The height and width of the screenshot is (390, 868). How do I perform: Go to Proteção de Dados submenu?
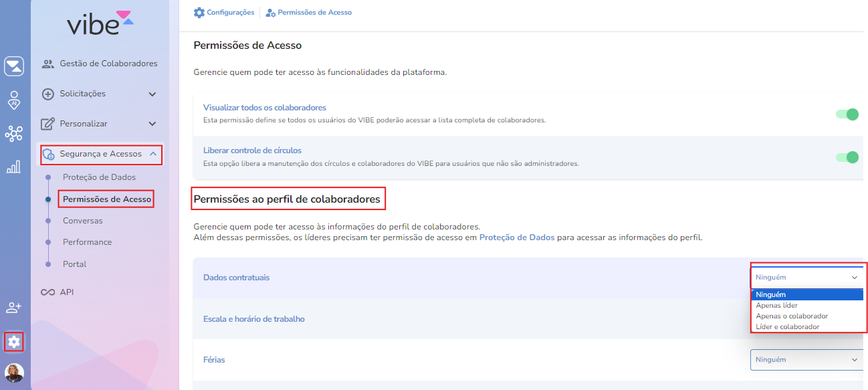tap(99, 177)
